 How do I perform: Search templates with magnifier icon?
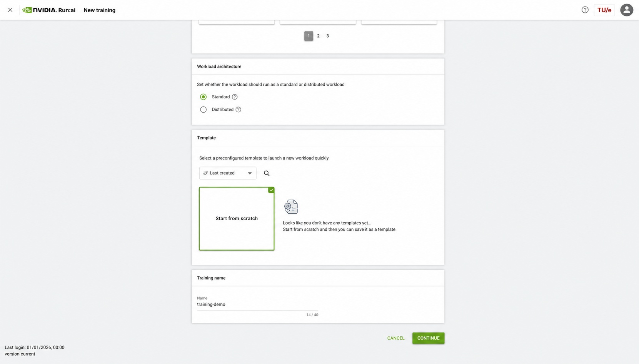(267, 173)
